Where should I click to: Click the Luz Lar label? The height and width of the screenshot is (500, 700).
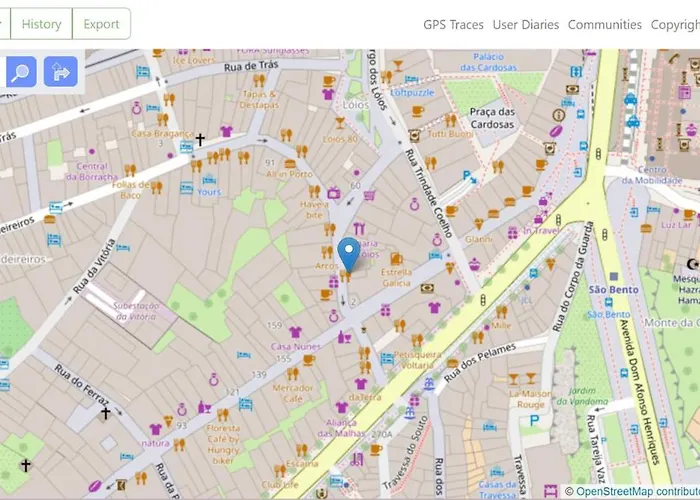(676, 225)
